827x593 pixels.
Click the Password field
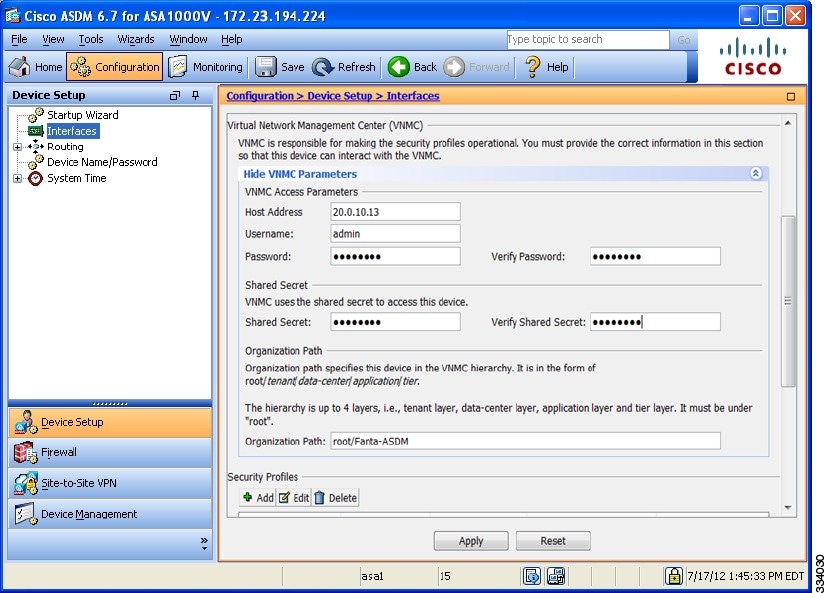click(395, 256)
